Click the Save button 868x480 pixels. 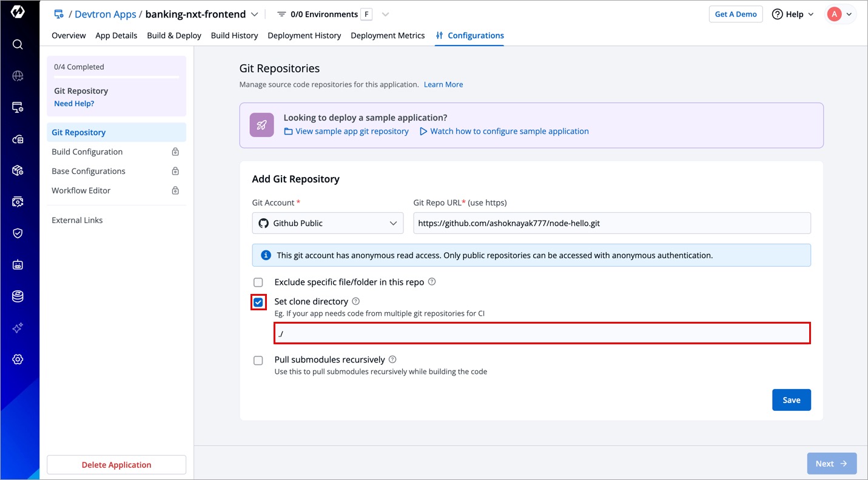[791, 400]
